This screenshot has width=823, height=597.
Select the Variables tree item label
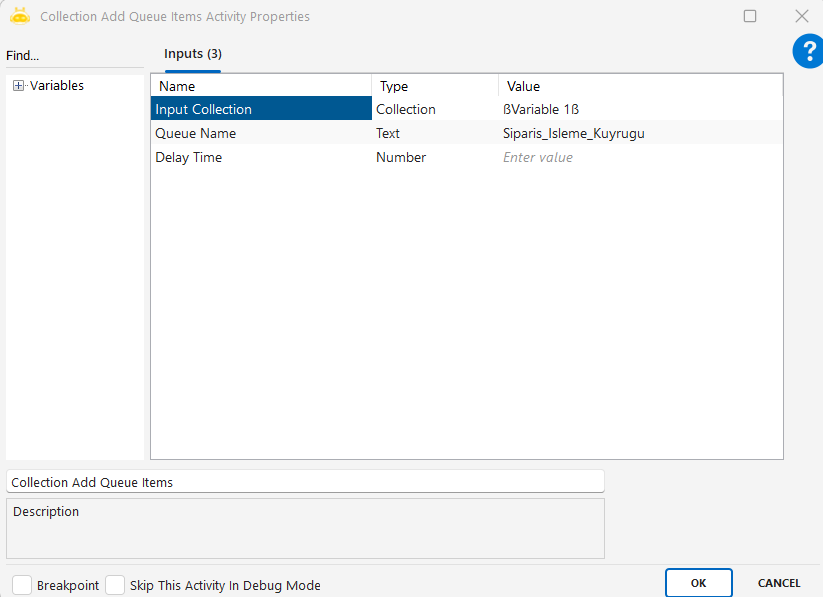click(x=57, y=86)
